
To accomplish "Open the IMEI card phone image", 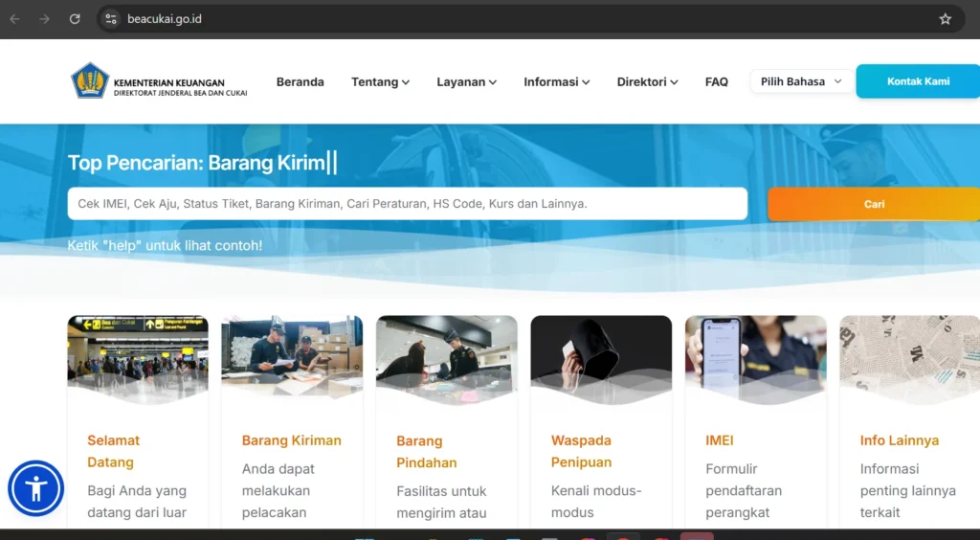I will (756, 359).
